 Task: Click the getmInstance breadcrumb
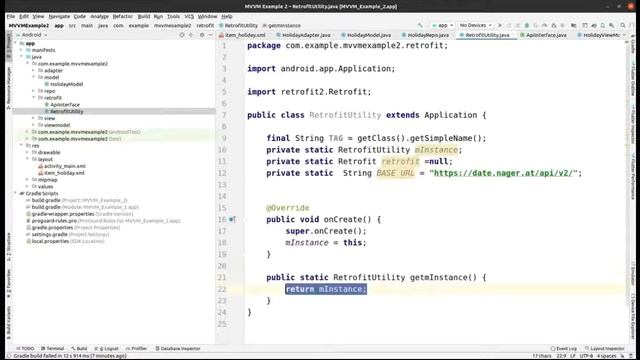pos(282,25)
